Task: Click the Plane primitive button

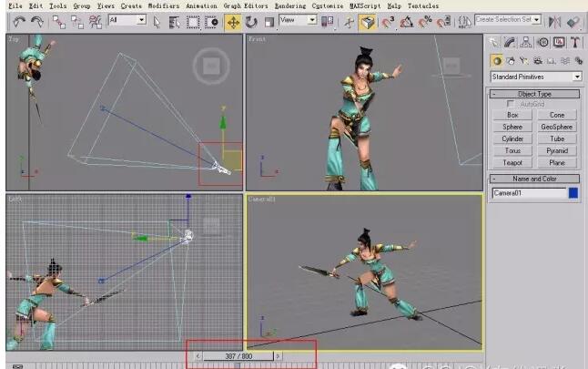Action: [557, 163]
